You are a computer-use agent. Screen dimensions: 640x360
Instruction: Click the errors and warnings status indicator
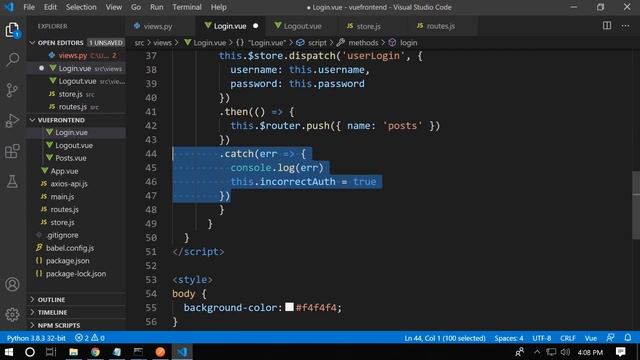pos(90,338)
